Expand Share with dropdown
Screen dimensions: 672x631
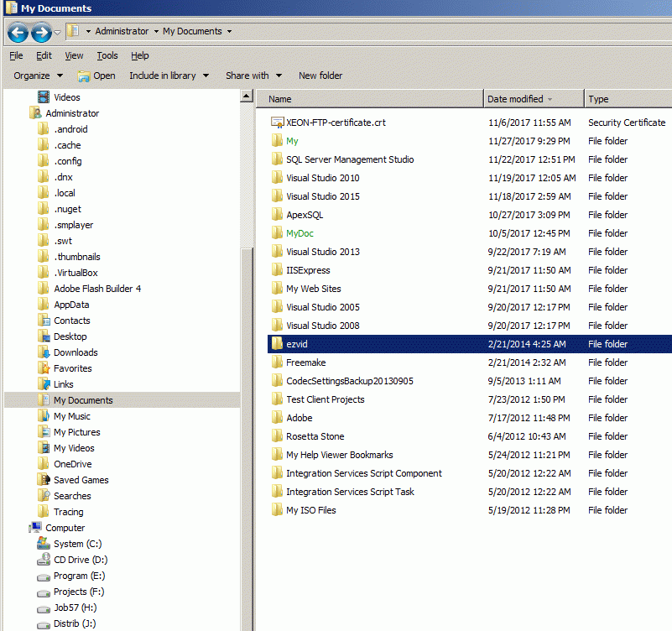tap(253, 76)
